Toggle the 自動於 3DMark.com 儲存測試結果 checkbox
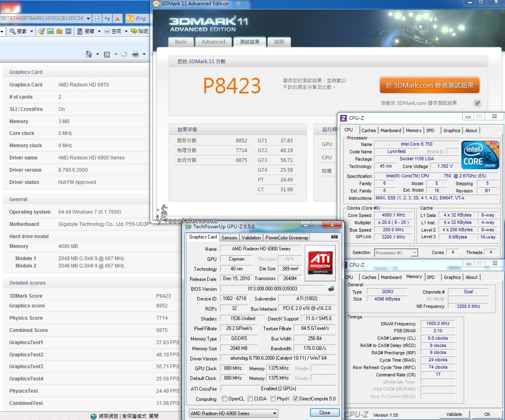 pos(477,103)
